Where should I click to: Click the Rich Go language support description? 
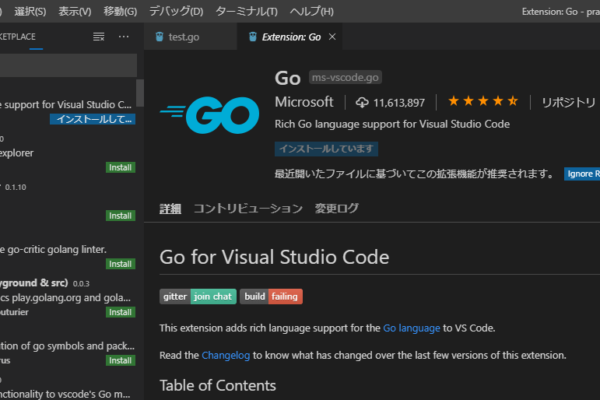[392, 124]
